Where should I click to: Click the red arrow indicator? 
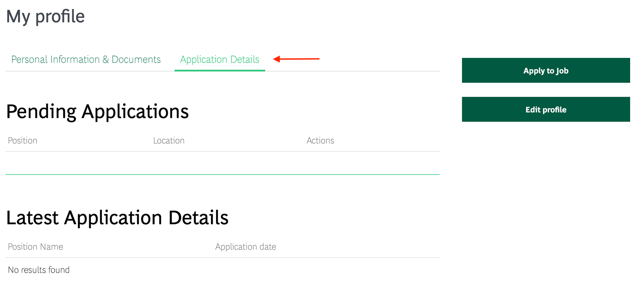[x=297, y=59]
